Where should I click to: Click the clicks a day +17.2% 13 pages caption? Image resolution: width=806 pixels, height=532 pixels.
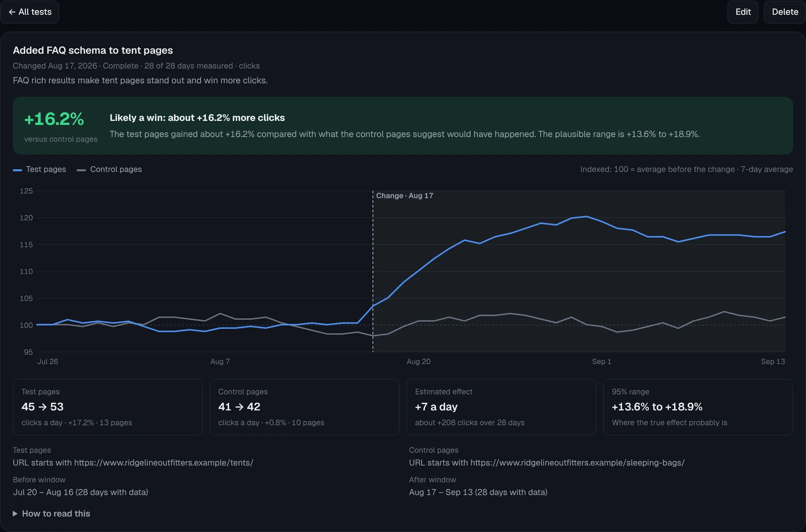point(77,423)
